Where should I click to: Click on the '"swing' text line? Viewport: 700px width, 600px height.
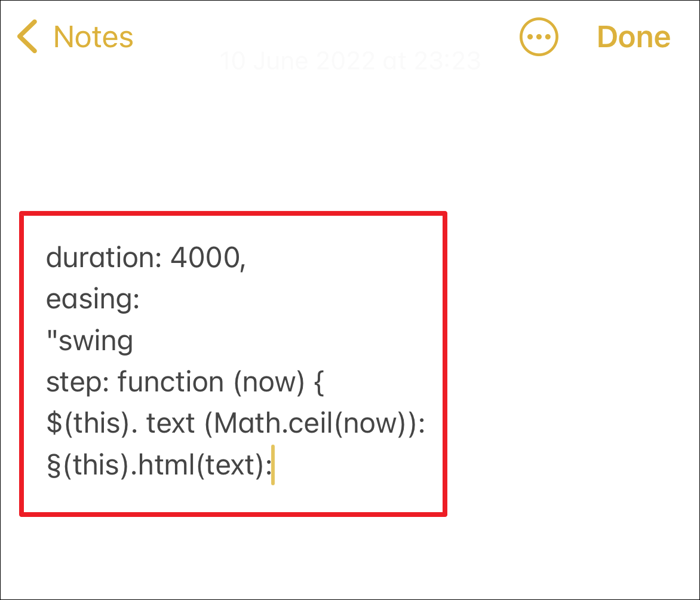click(89, 341)
